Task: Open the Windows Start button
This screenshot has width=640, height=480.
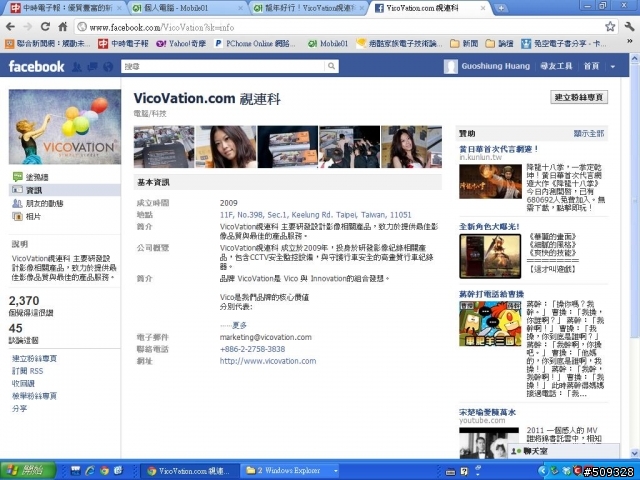Action: pos(28,471)
